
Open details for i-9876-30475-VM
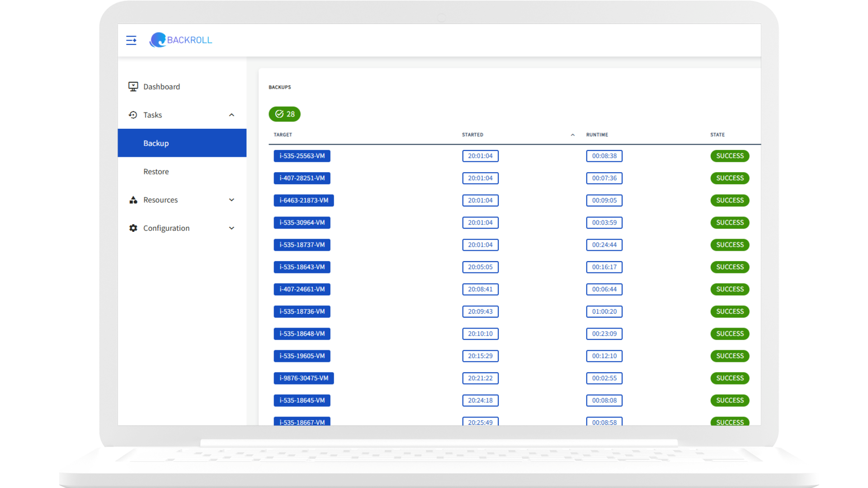pyautogui.click(x=303, y=378)
